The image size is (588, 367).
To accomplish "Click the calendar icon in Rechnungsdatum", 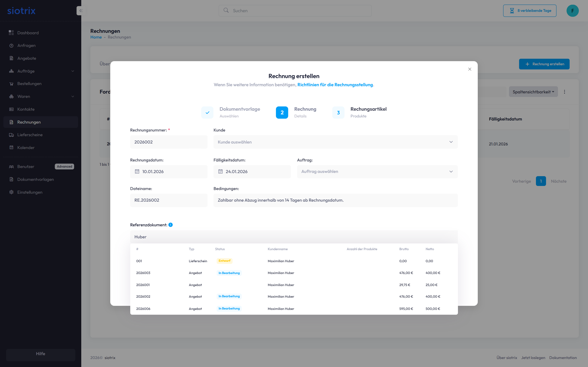I will click(x=137, y=172).
